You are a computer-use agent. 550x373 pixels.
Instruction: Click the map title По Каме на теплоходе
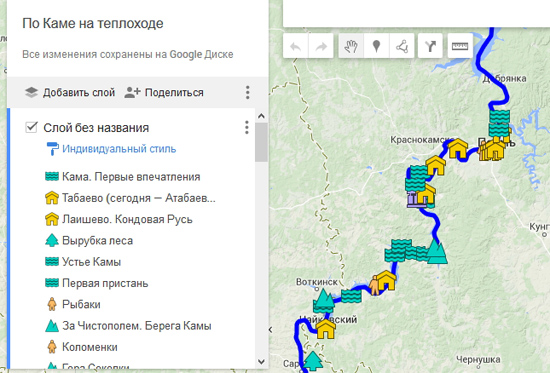pyautogui.click(x=93, y=23)
